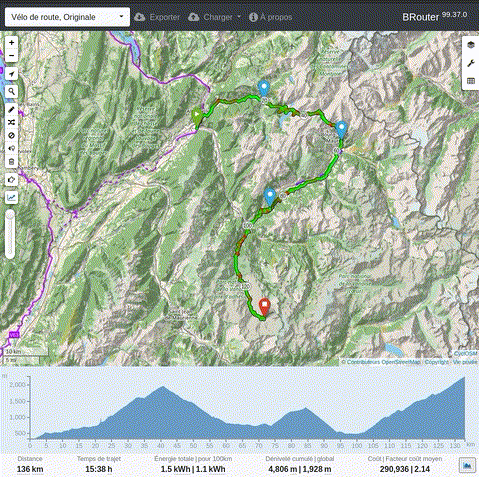Delete the route with the trash icon

point(11,162)
